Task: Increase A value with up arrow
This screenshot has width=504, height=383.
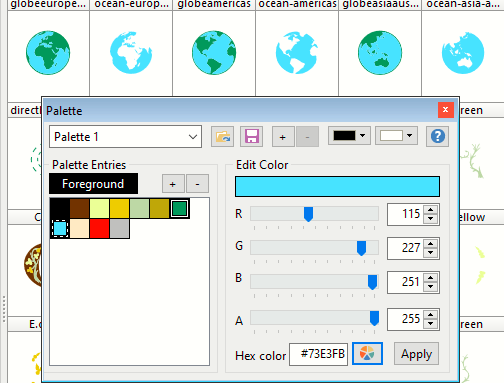Action: (x=431, y=315)
